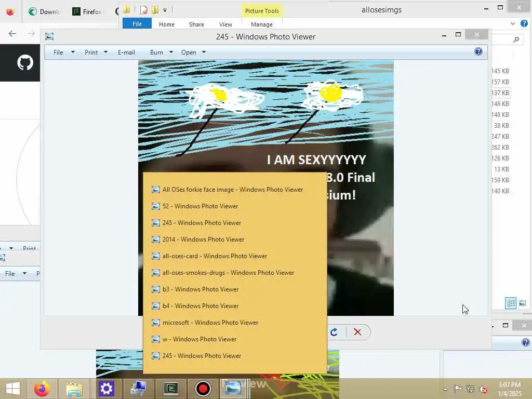Click new folder icon in Explorer title bar

pyautogui.click(x=155, y=10)
